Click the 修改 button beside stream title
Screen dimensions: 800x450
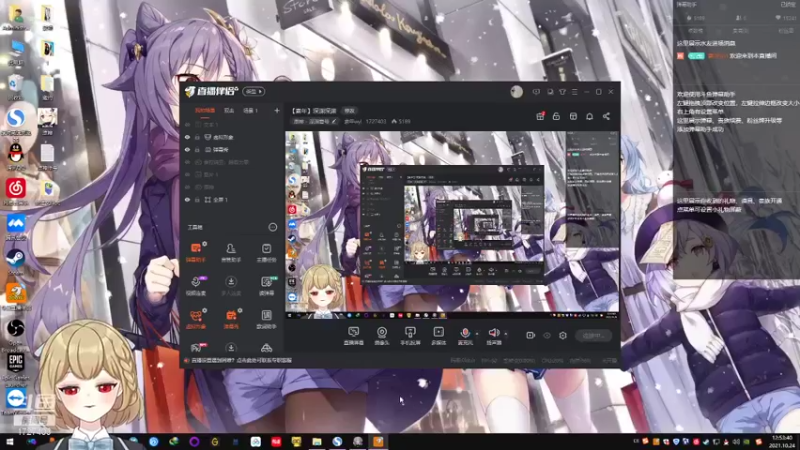point(349,111)
